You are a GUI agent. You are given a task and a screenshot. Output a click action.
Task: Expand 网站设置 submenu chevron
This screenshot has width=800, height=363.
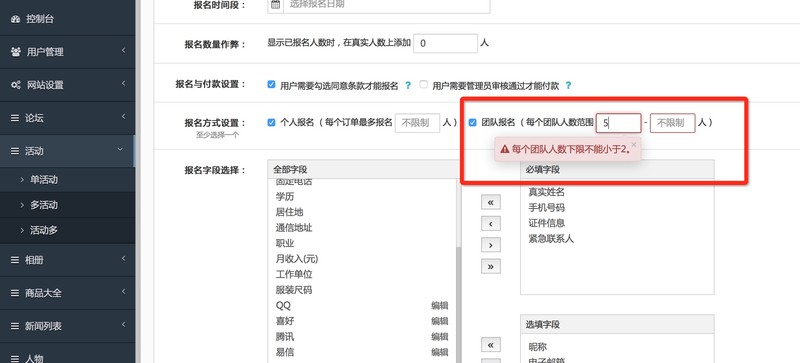pyautogui.click(x=123, y=84)
